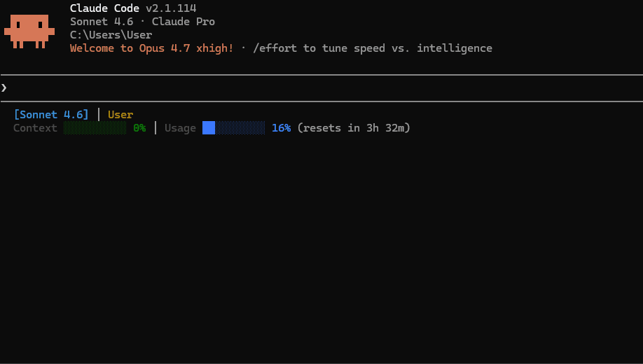The image size is (643, 364).
Task: Click the Context label
Action: pos(35,128)
